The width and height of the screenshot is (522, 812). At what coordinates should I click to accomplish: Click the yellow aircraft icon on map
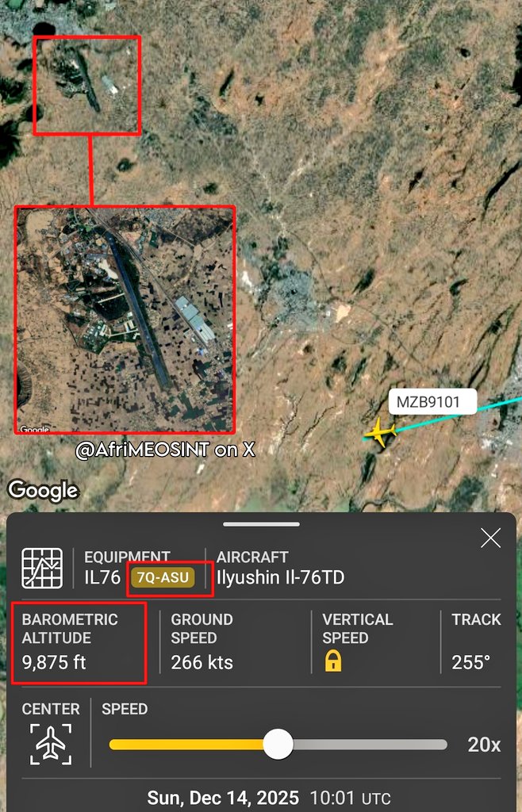(x=379, y=432)
